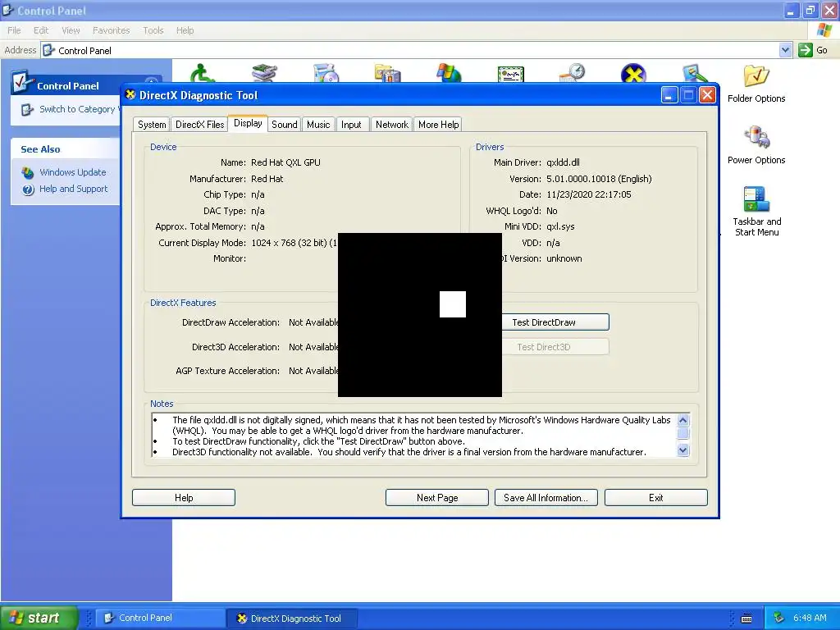Switch to the Music tab
840x630 pixels.
point(318,125)
